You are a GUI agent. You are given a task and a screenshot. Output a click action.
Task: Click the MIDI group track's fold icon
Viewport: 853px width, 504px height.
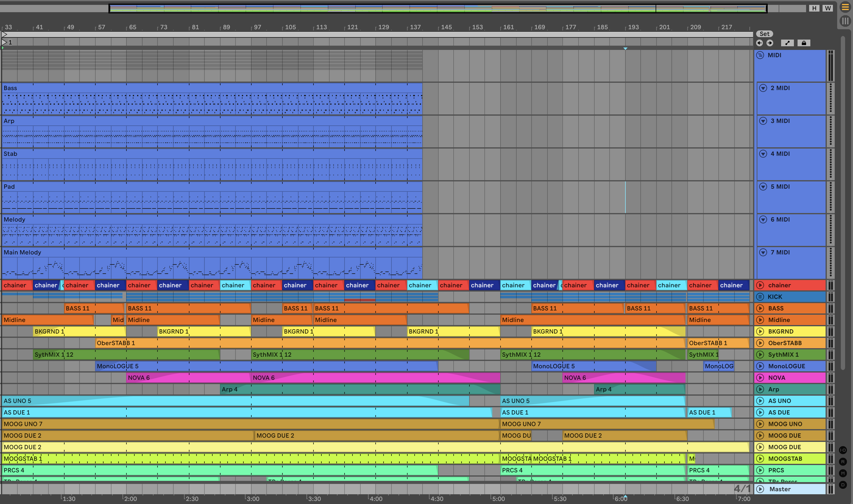pyautogui.click(x=760, y=55)
